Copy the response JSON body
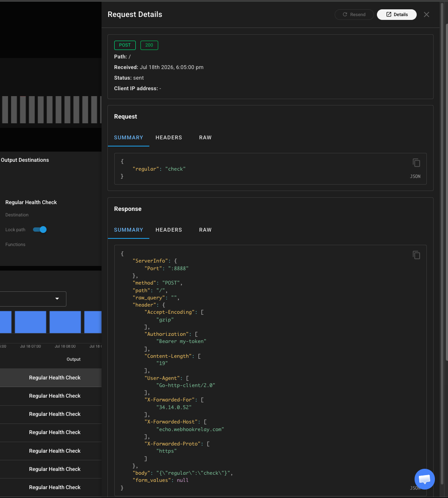This screenshot has width=448, height=498. pos(416,255)
